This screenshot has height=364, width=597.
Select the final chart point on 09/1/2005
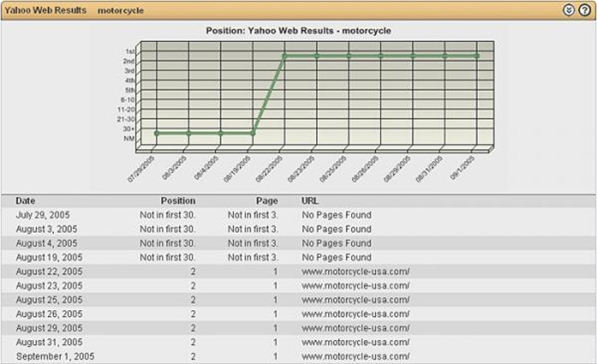[478, 56]
